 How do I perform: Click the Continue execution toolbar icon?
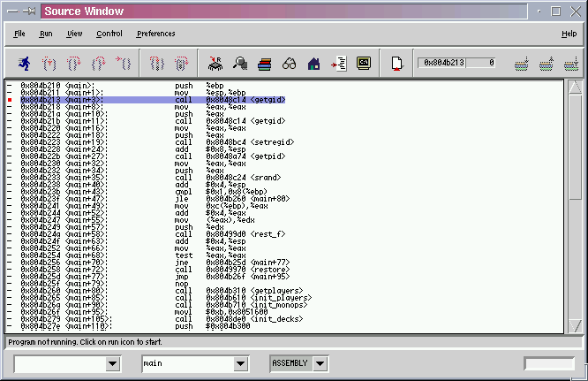124,64
